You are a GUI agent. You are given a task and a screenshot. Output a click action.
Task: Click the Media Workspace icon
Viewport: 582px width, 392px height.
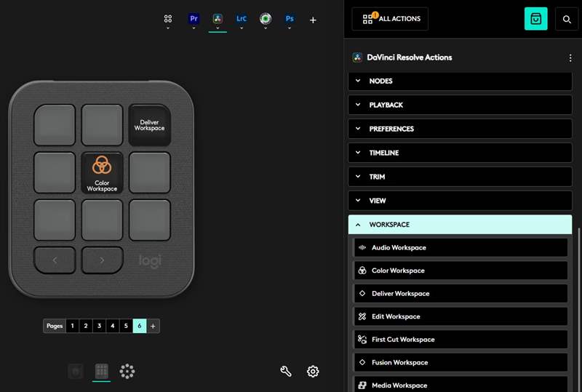362,385
